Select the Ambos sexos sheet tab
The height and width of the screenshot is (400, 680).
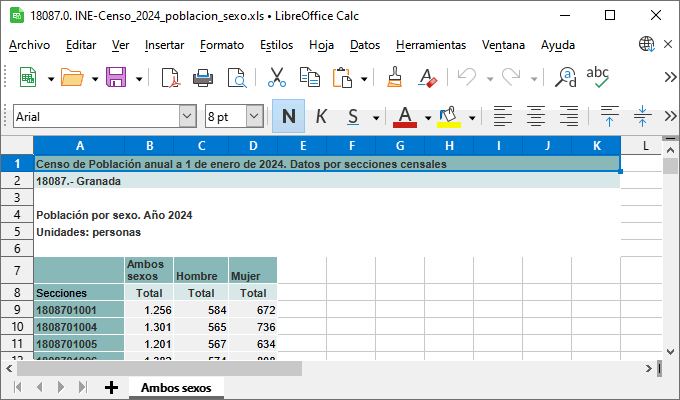click(175, 387)
